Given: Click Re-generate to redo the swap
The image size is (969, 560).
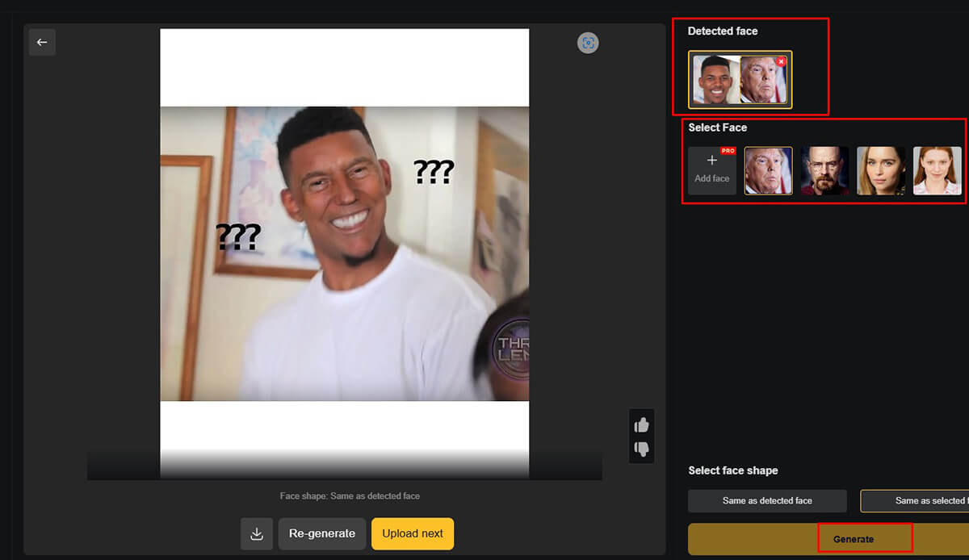Looking at the screenshot, I should point(321,533).
